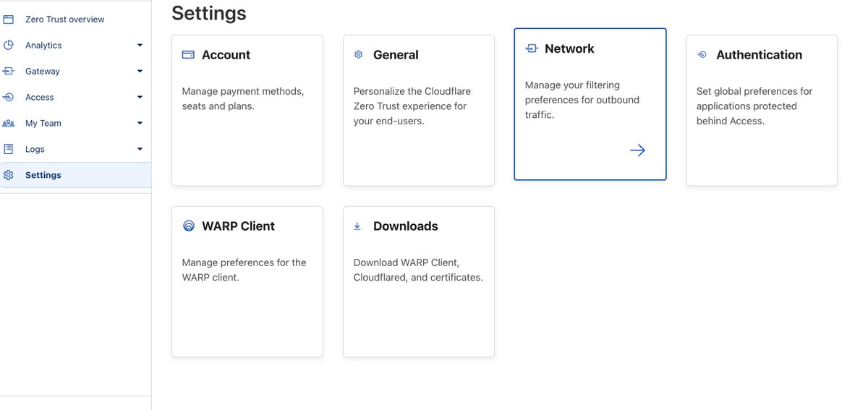Open the Authentication settings card title
Viewport: 868px width, 410px height.
[759, 55]
